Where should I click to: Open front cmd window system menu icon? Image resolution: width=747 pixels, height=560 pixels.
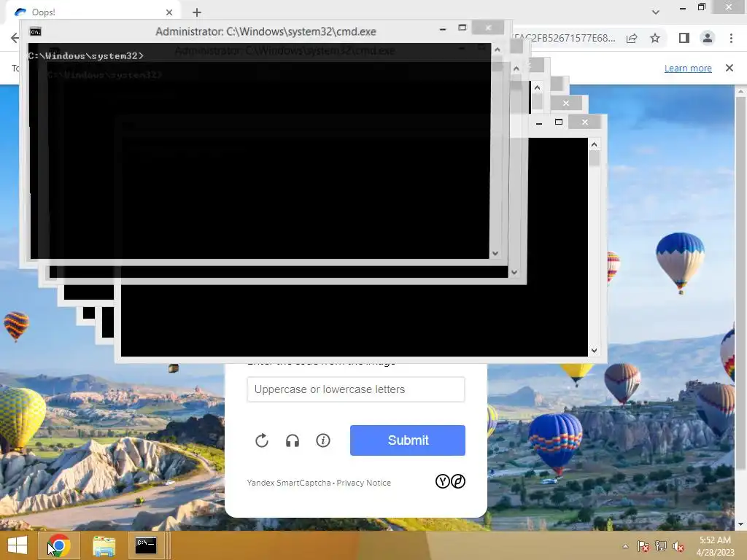(35, 32)
